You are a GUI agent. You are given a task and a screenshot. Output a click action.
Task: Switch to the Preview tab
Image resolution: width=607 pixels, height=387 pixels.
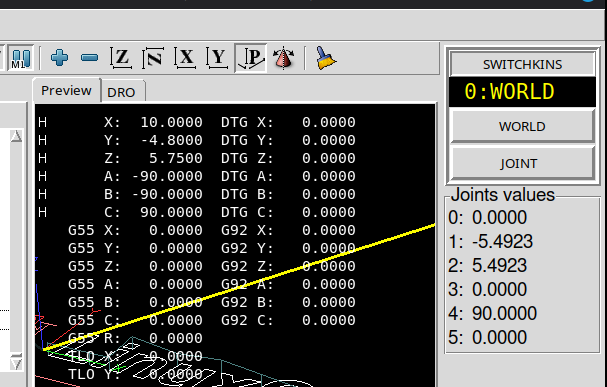coord(66,91)
